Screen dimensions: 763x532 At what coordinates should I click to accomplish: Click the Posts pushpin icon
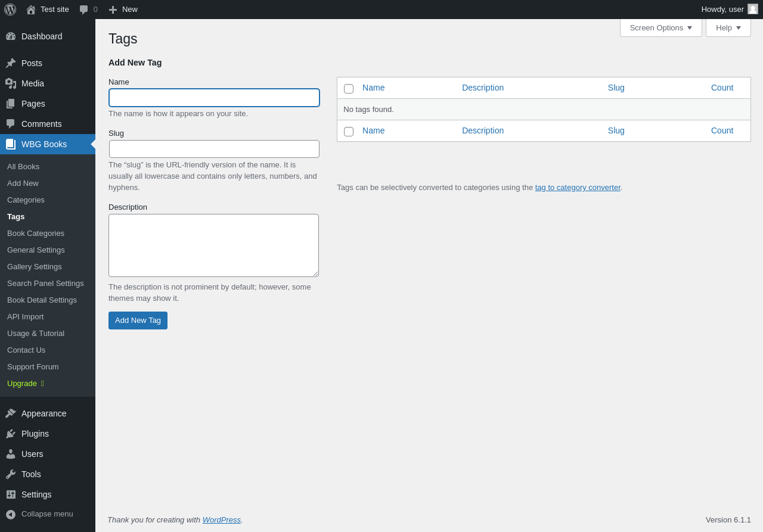11,63
